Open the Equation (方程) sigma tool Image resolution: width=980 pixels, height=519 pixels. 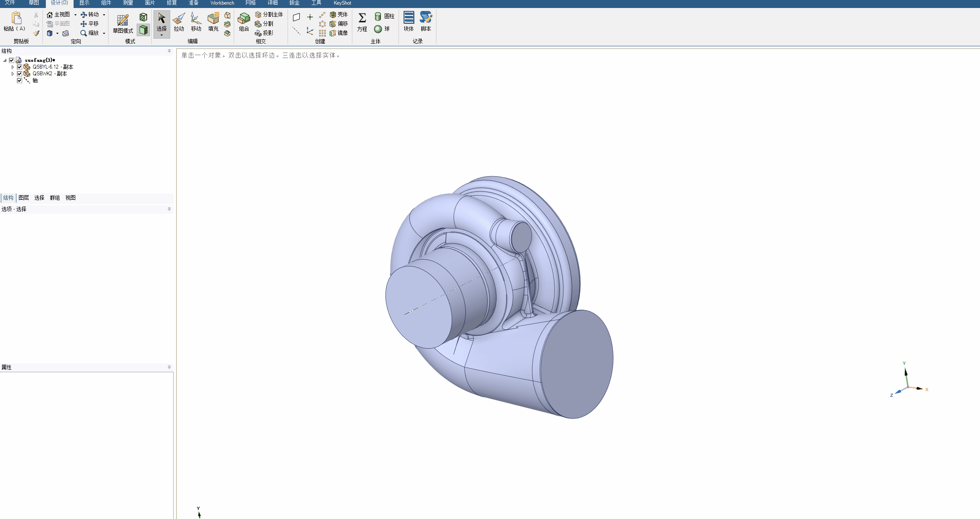tap(362, 22)
